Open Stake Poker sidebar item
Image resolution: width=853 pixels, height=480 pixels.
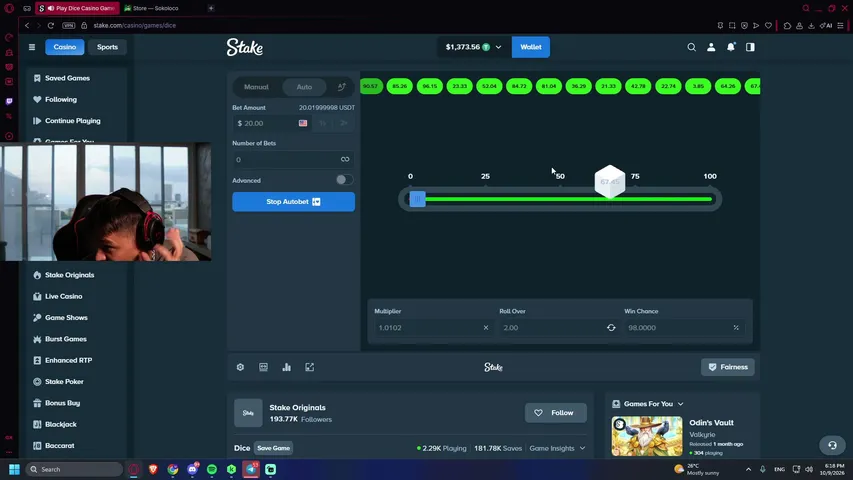coord(64,382)
